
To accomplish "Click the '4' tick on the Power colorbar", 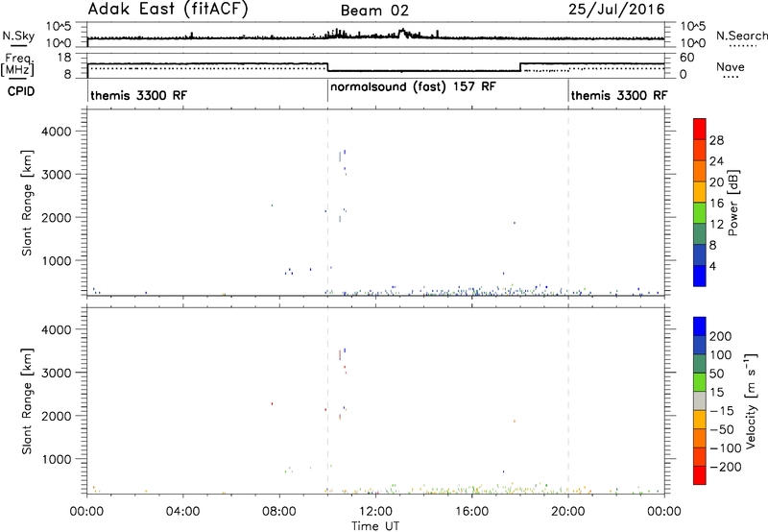I will (x=712, y=266).
